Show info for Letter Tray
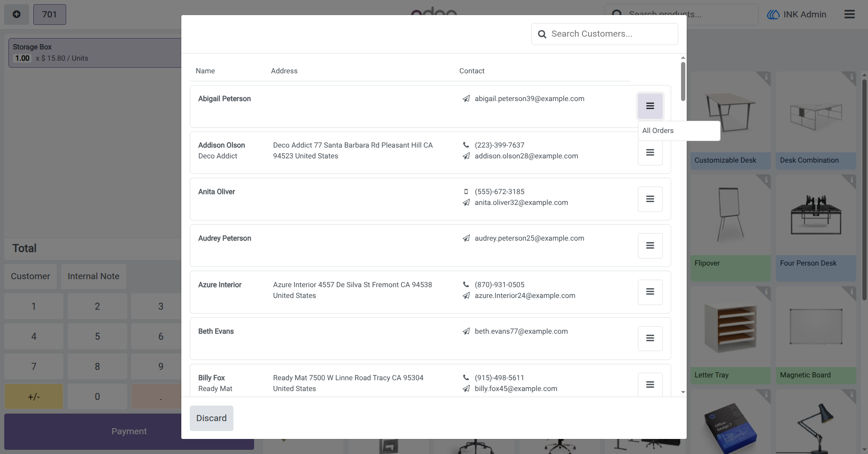868x454 pixels. [766, 291]
